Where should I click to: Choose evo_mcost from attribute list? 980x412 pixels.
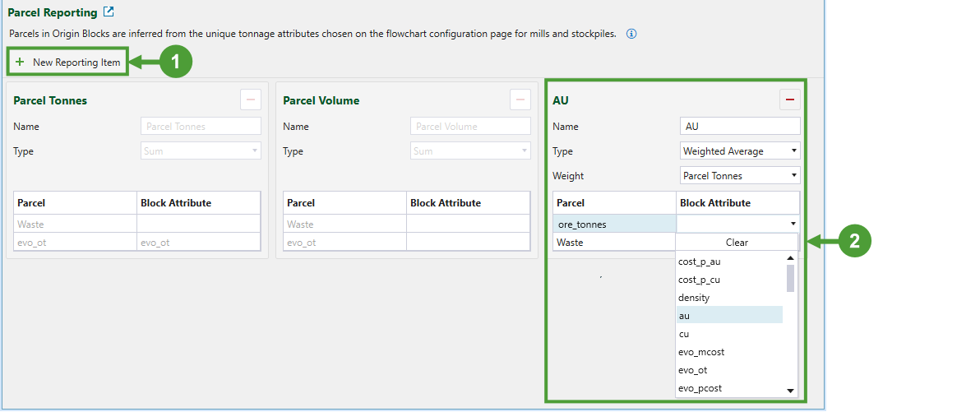point(728,352)
